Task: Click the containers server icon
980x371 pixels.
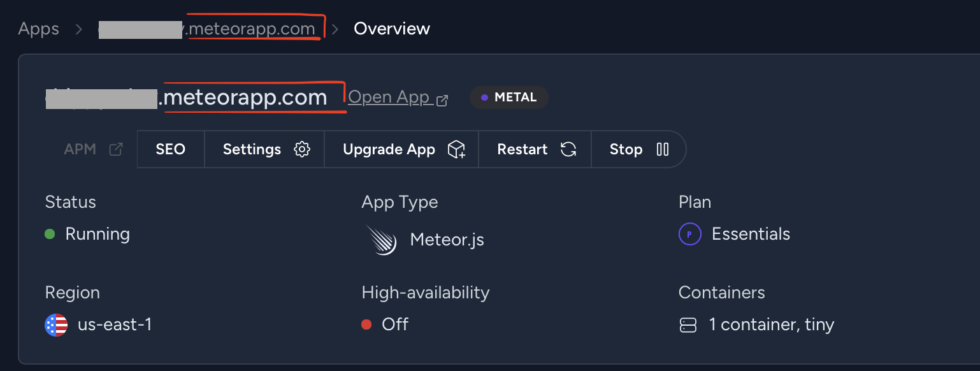Action: (688, 325)
